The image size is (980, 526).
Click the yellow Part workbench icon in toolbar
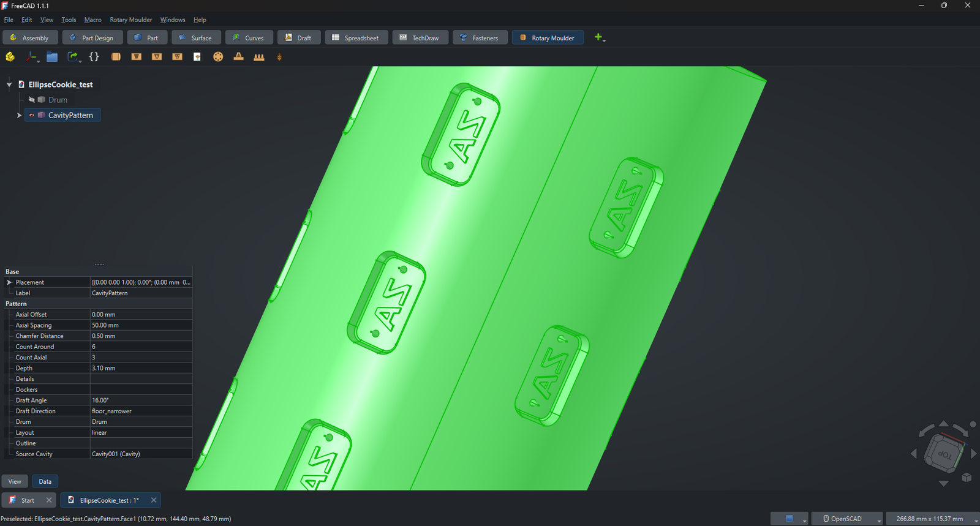click(x=10, y=56)
